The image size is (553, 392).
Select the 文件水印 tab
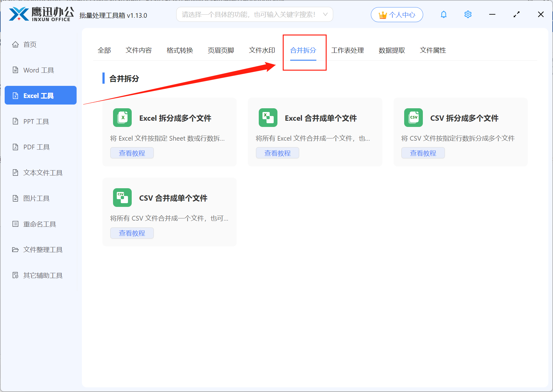(x=262, y=50)
